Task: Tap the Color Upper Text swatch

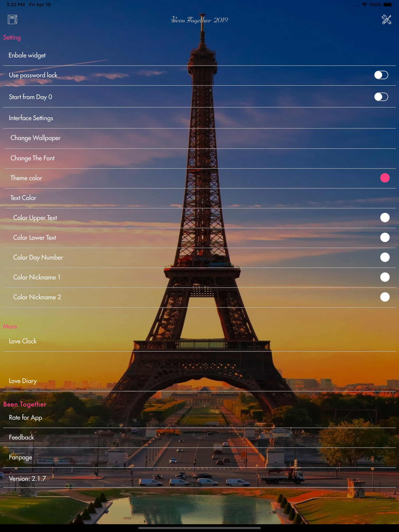Action: pyautogui.click(x=385, y=218)
